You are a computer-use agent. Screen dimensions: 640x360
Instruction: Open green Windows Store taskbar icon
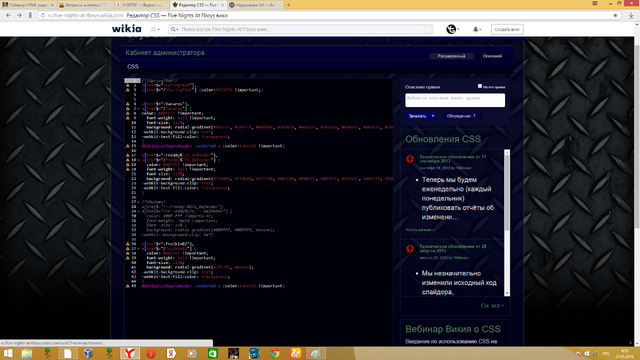pyautogui.click(x=213, y=353)
